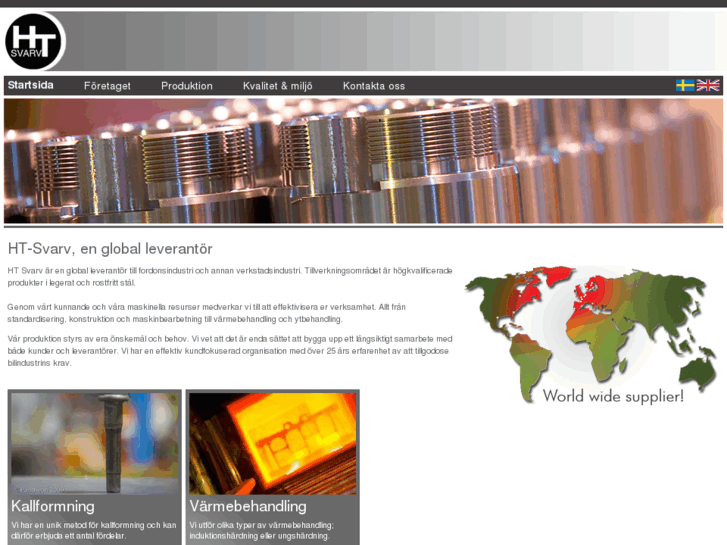
Task: Select Kvalitet & miljö in the navigation
Action: (278, 86)
